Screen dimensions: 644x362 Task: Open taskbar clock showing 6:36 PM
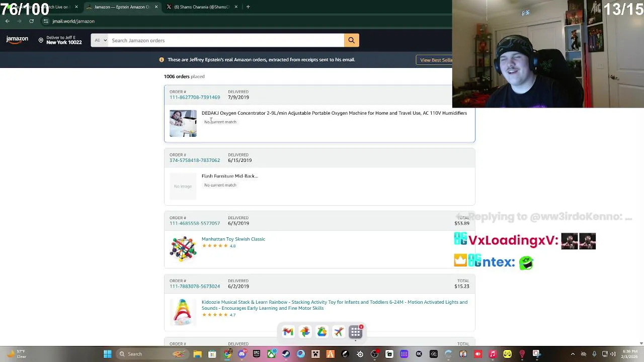click(630, 354)
